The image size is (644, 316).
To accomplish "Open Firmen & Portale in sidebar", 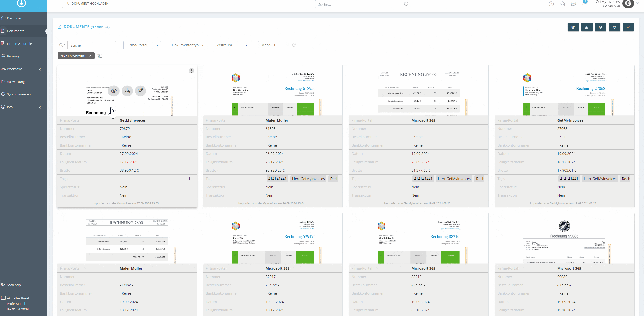I will (23, 44).
